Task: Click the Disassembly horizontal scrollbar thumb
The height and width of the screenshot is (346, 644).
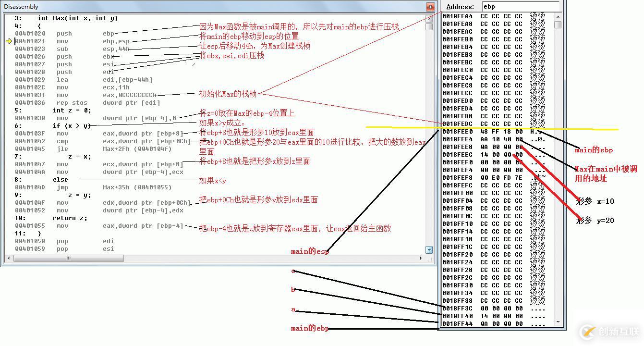Action: click(69, 258)
